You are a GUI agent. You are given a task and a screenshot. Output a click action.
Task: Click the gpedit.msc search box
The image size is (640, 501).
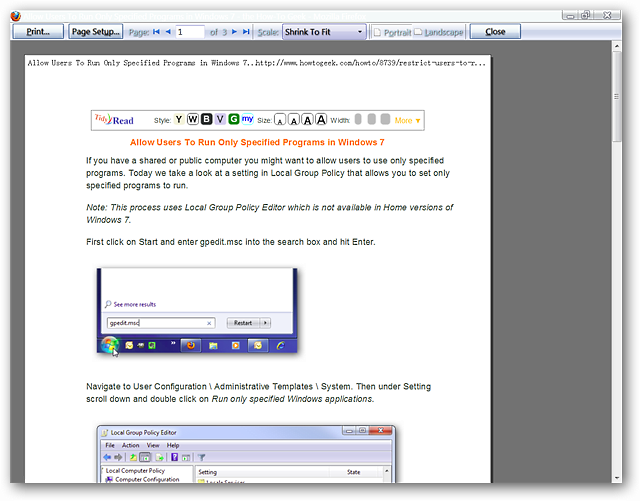point(161,323)
